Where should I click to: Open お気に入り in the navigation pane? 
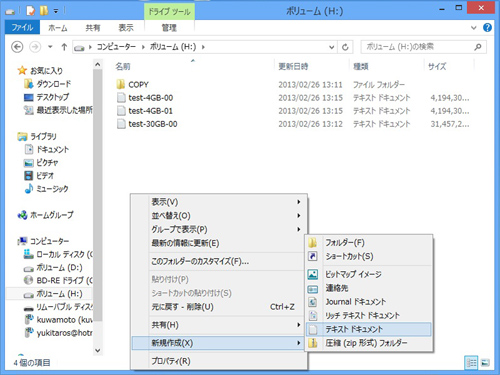(46, 71)
